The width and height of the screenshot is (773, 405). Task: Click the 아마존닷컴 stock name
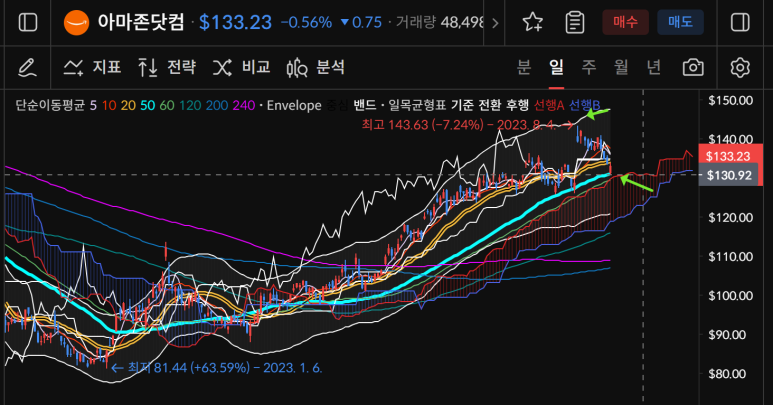tap(141, 22)
